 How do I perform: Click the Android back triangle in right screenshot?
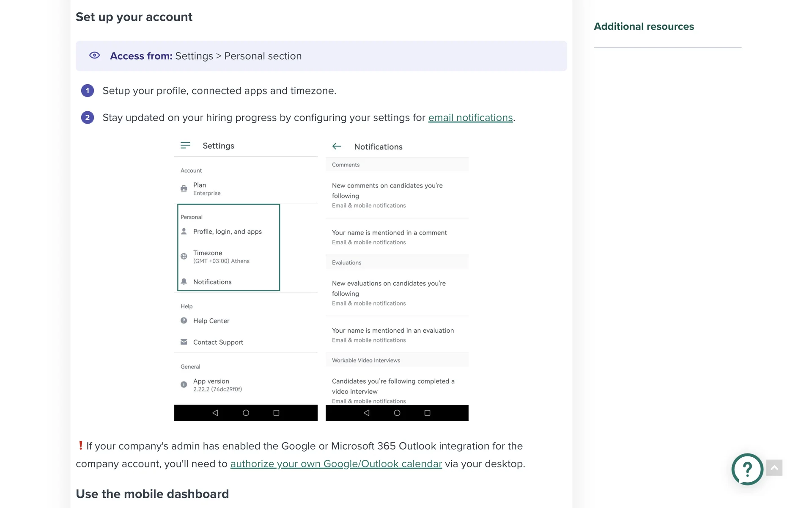[x=367, y=413]
